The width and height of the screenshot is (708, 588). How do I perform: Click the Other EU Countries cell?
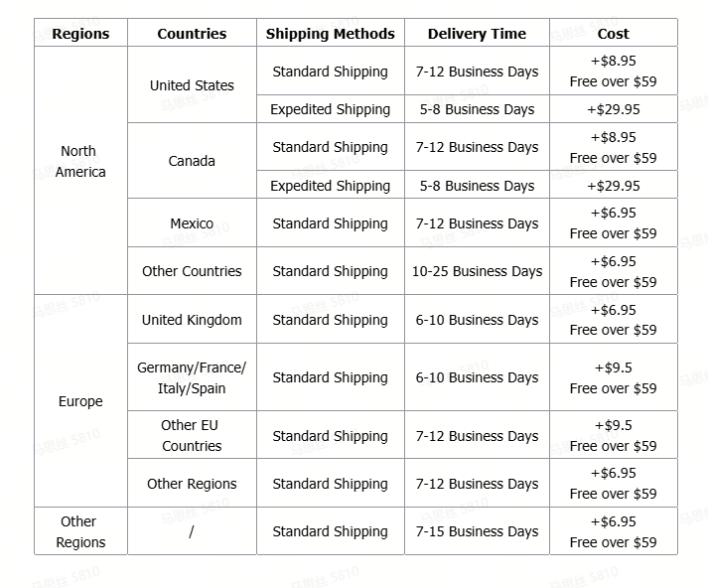192,436
